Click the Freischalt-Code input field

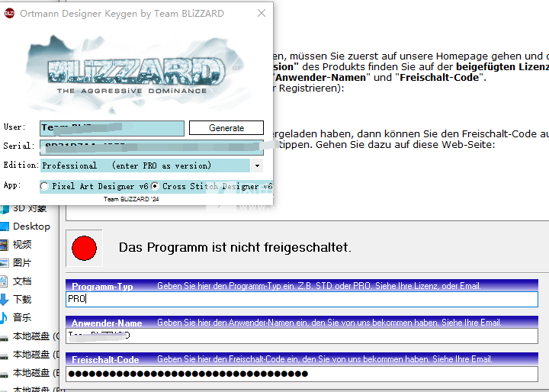tap(301, 374)
